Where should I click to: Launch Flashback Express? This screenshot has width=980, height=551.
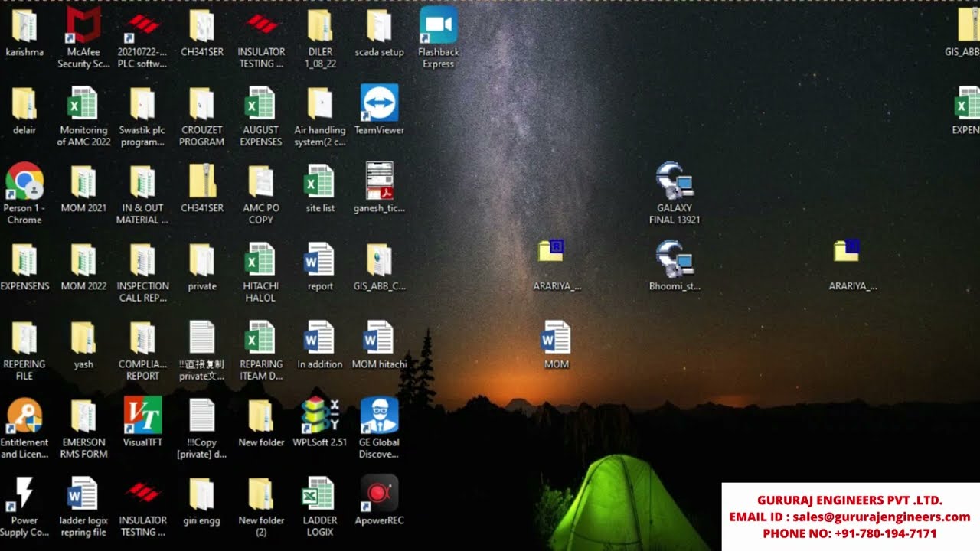(x=439, y=37)
